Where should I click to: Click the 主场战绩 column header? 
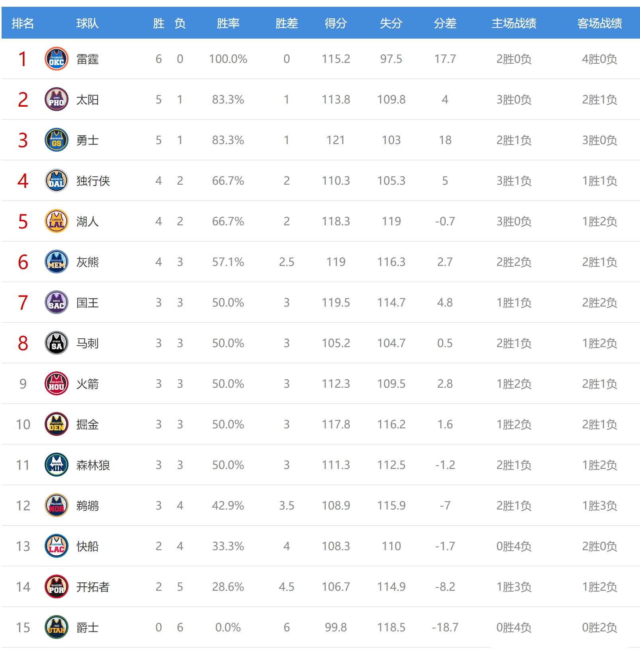(514, 23)
